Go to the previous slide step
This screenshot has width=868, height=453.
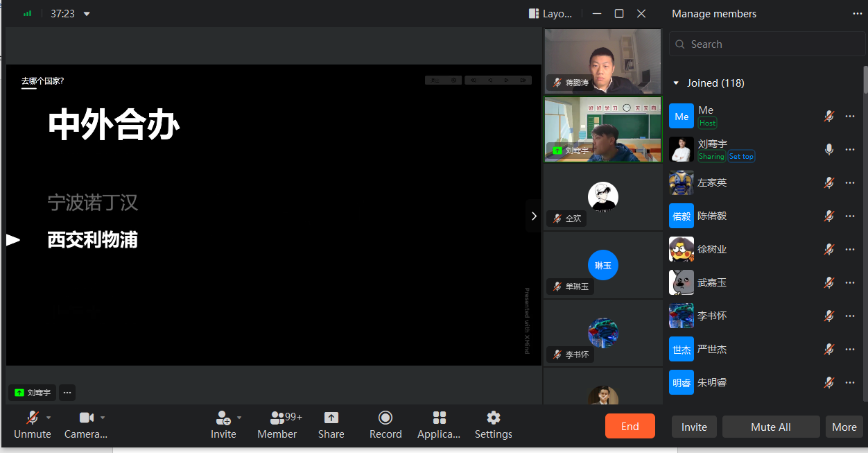point(490,80)
